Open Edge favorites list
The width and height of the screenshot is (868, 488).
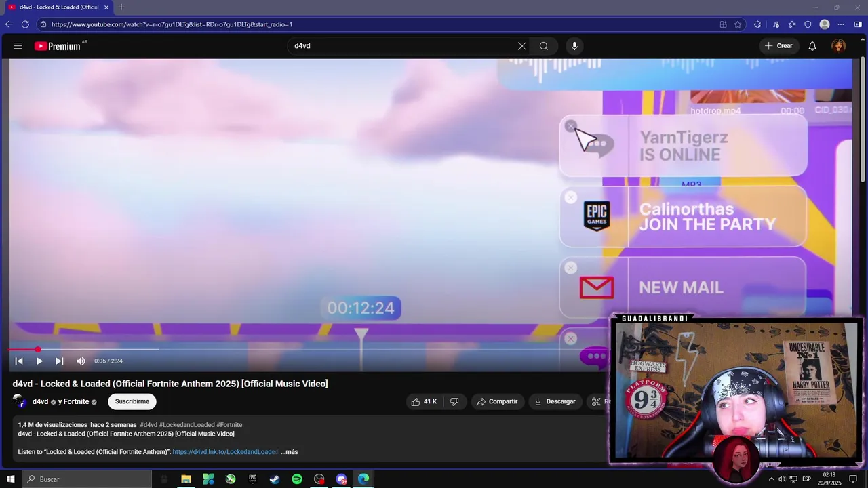pos(792,24)
